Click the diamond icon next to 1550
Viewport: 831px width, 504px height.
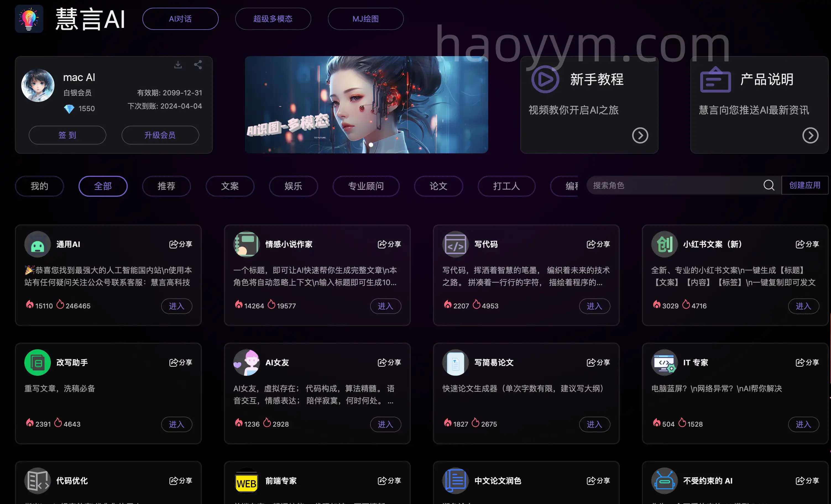click(x=69, y=109)
